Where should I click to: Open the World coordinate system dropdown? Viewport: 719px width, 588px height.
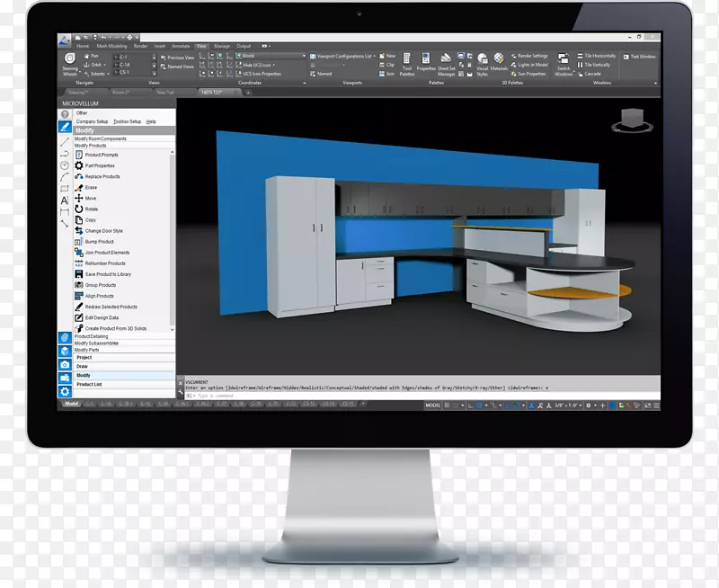click(x=270, y=56)
